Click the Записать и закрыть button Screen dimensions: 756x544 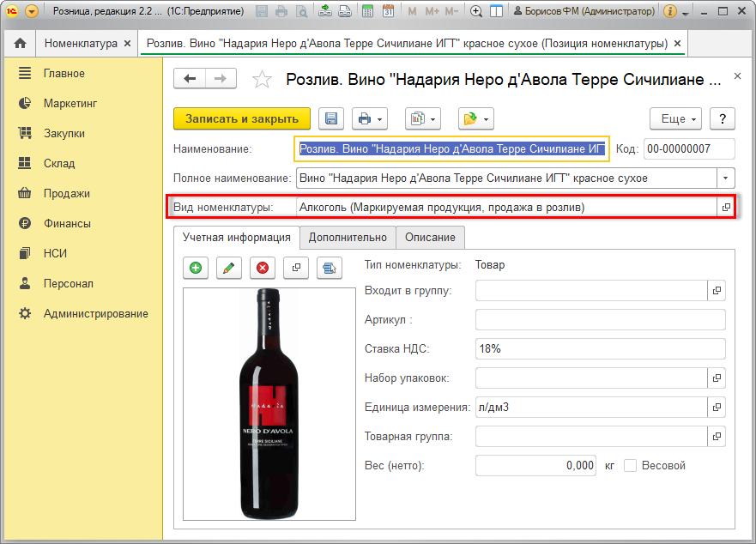click(x=242, y=118)
